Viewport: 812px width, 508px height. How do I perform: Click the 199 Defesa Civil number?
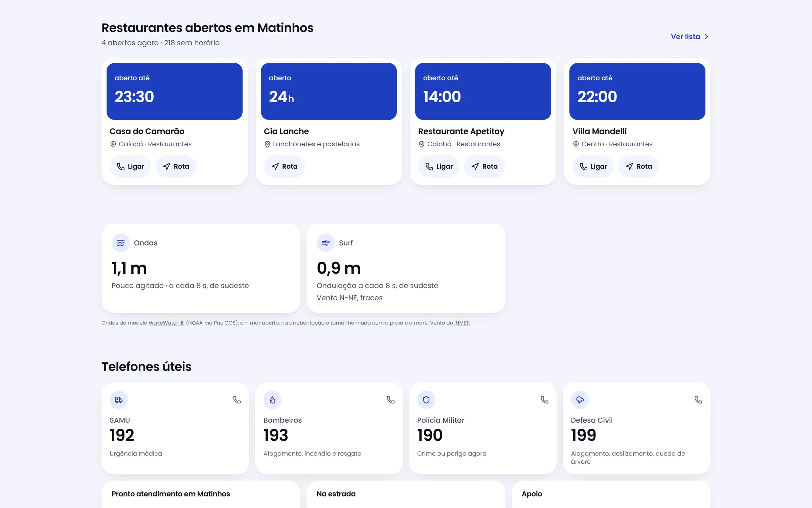583,435
